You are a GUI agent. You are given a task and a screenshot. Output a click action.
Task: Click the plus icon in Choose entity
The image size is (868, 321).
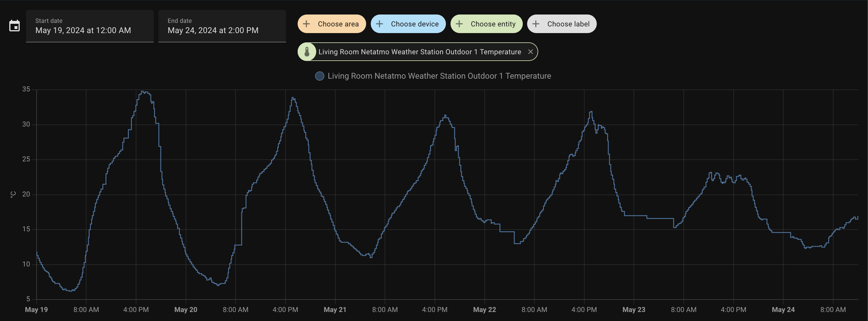(x=459, y=24)
